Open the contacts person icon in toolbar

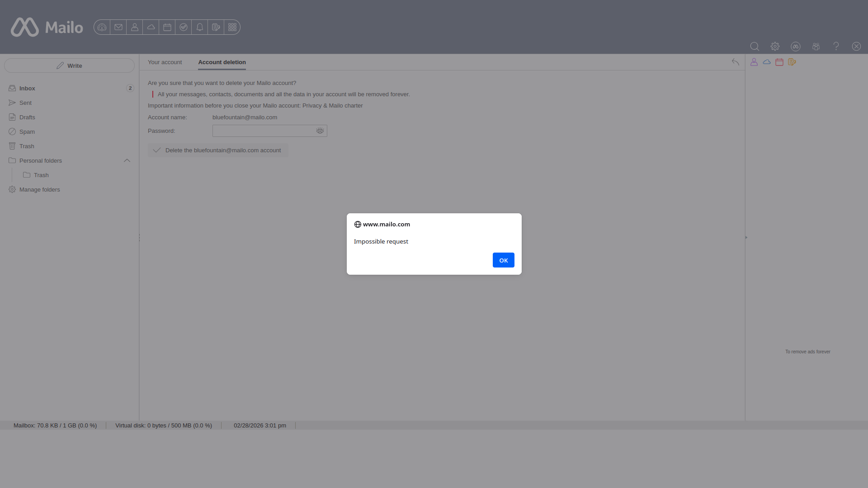(135, 27)
